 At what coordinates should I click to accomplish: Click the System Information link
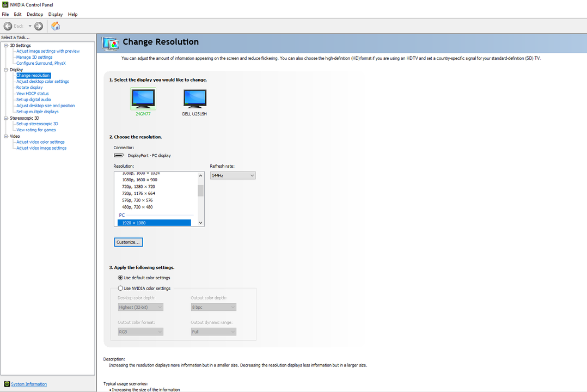29,384
